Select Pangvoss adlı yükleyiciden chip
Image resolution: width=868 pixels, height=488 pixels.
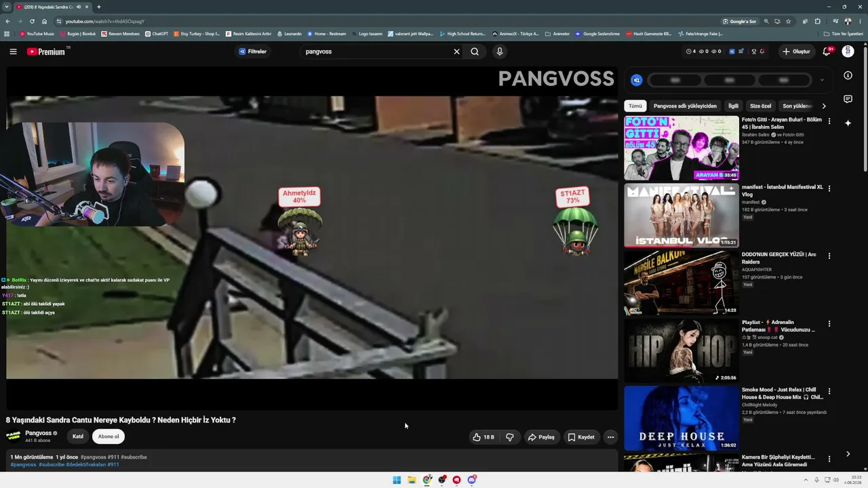pyautogui.click(x=685, y=106)
